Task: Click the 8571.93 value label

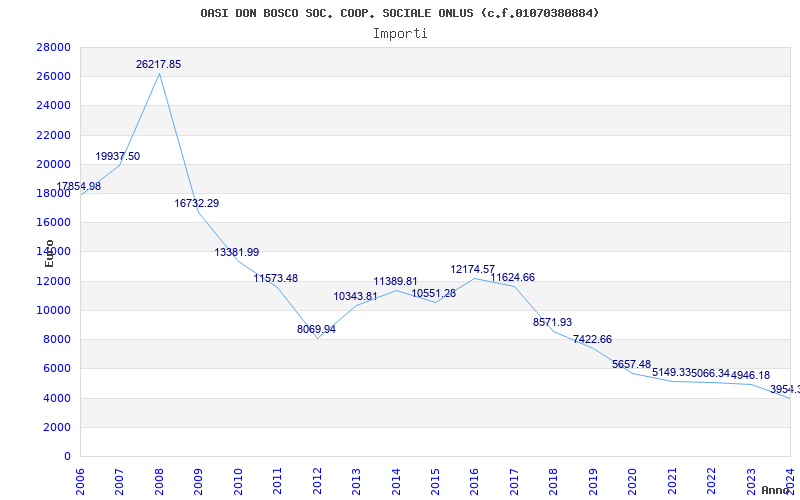Action: coord(552,322)
